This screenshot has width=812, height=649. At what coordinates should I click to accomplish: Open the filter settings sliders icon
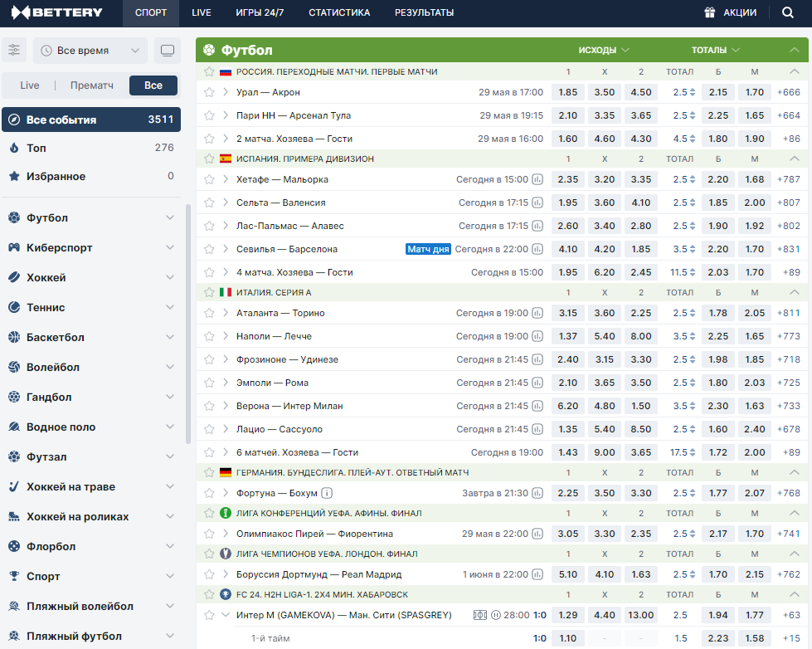[x=14, y=51]
